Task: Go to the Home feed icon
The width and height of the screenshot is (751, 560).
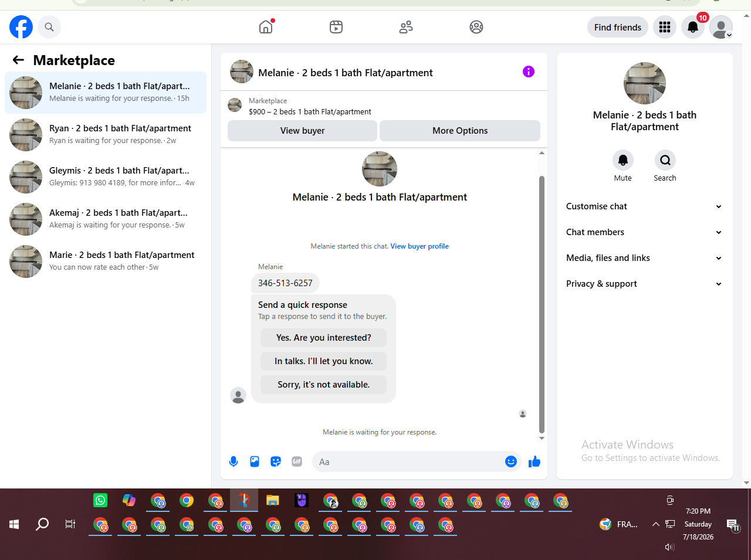Action: click(x=266, y=27)
